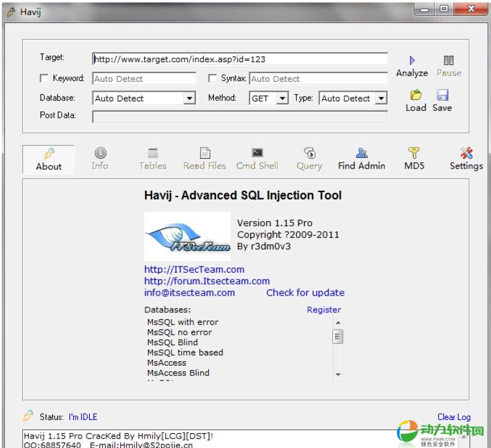
Task: Click the Target URL input field
Action: click(x=240, y=59)
